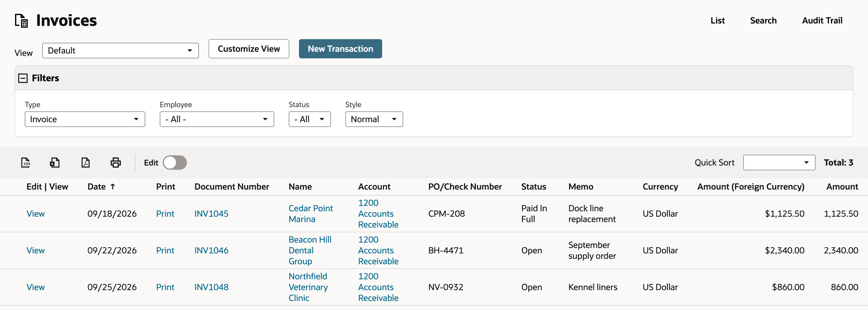This screenshot has height=310, width=868.
Task: Click PO number CPM-208
Action: [x=446, y=214]
